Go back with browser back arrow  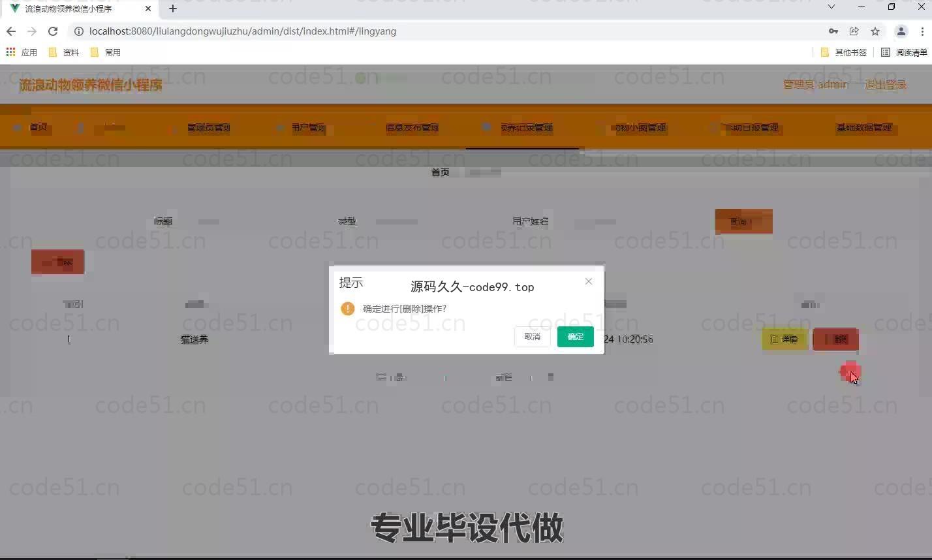(11, 31)
